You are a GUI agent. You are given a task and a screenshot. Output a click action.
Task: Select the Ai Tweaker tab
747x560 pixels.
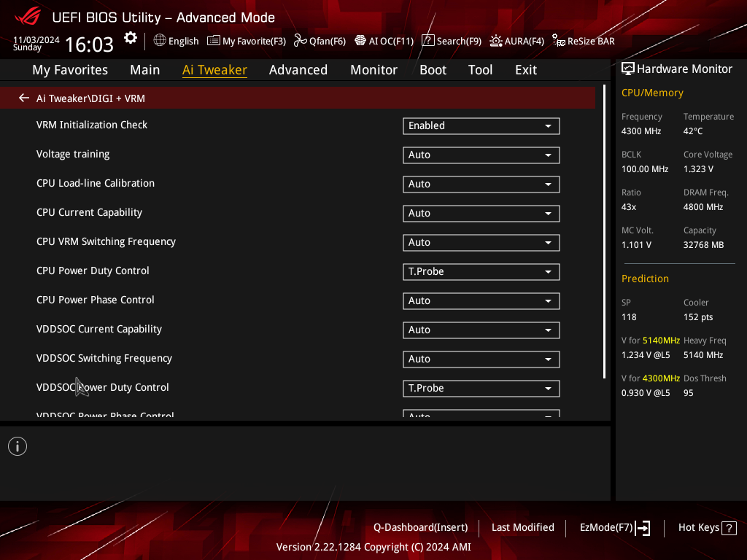[x=214, y=70]
